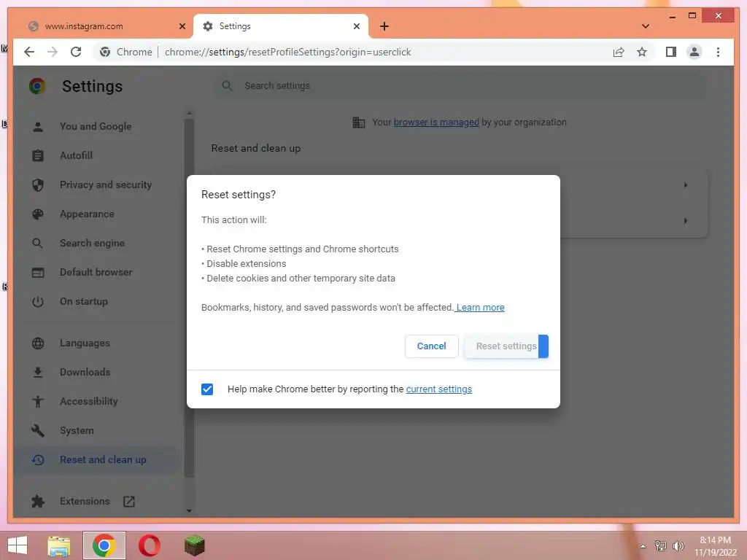This screenshot has width=747, height=560.
Task: Open the Chrome three-dot menu
Action: (x=718, y=52)
